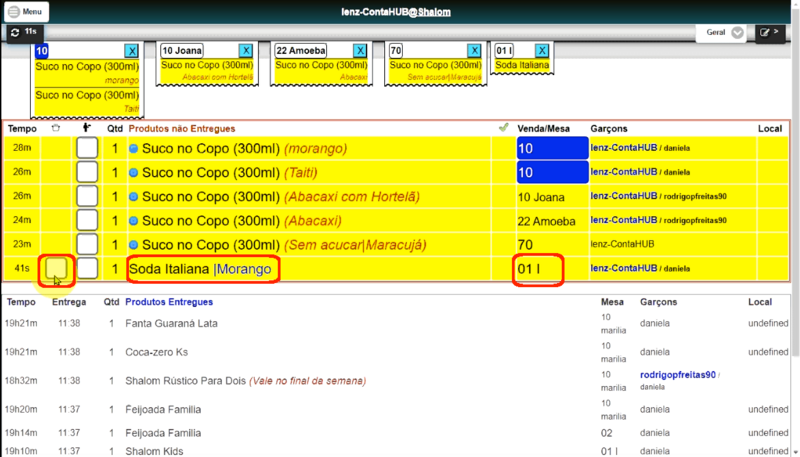
Task: Click the edit pencil button
Action: click(x=770, y=33)
